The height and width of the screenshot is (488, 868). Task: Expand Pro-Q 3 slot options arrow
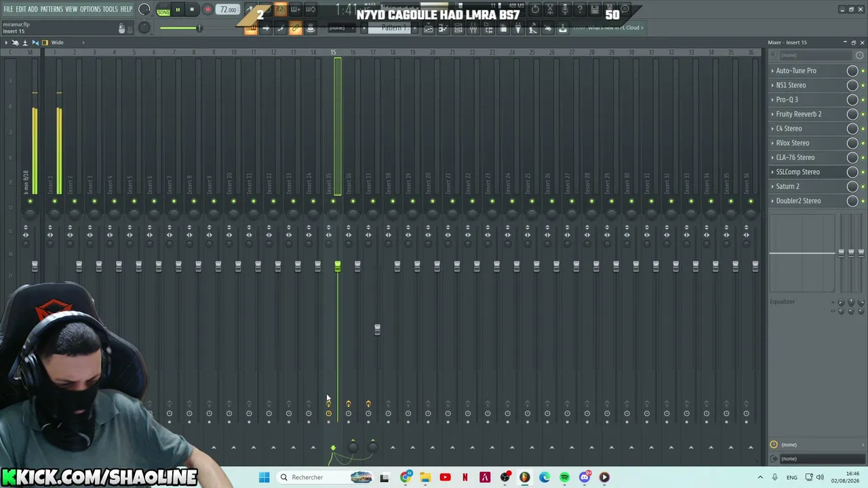point(772,100)
